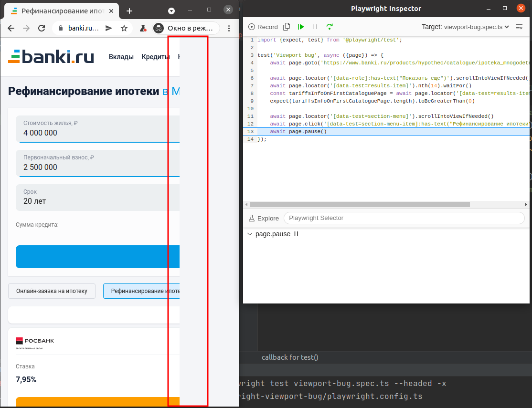532x408 pixels.
Task: Click the Онлайн-заявка на ипотеку button
Action: [x=52, y=291]
